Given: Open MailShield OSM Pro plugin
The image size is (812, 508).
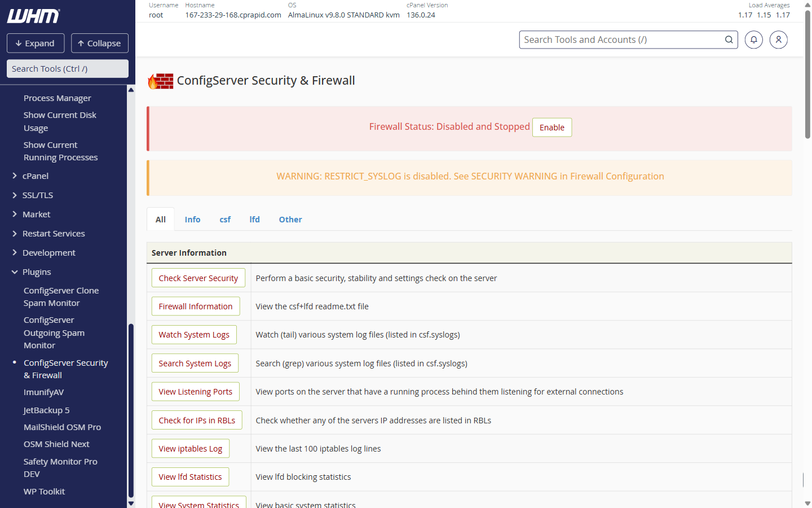Looking at the screenshot, I should (63, 427).
